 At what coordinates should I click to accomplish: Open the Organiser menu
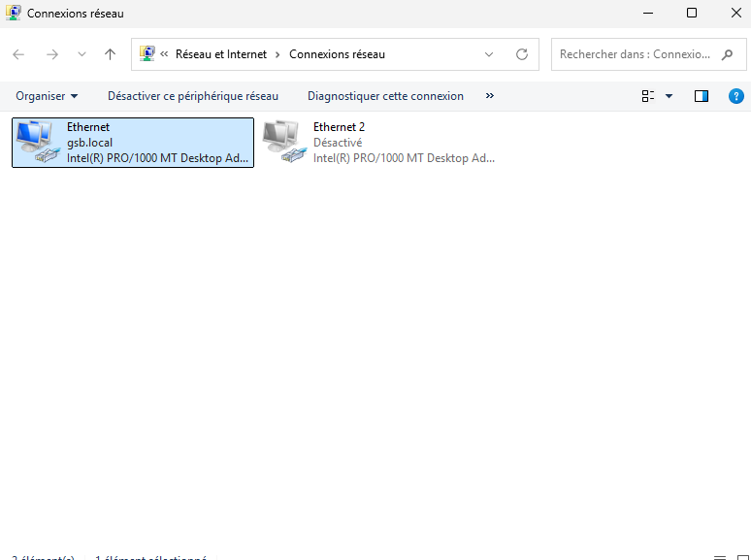tap(47, 96)
